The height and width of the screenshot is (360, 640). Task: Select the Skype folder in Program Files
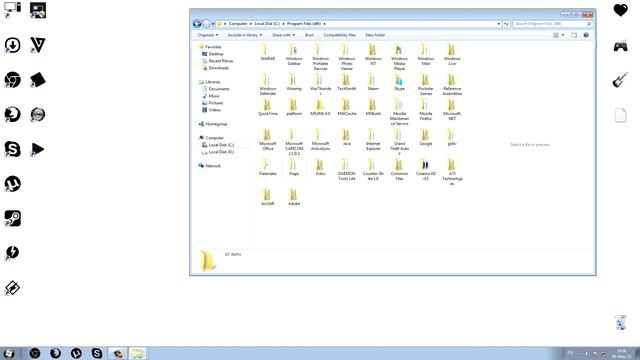click(399, 82)
